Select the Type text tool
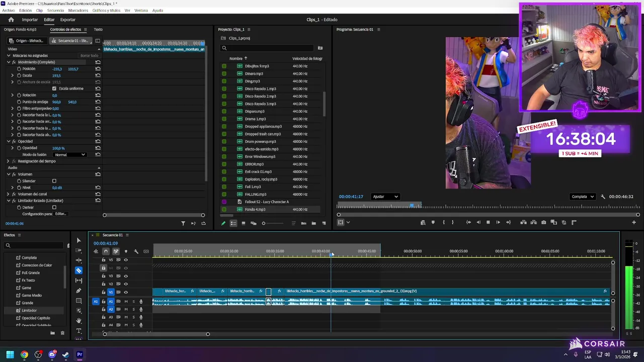Screen dimensions: 644x362 (78, 331)
